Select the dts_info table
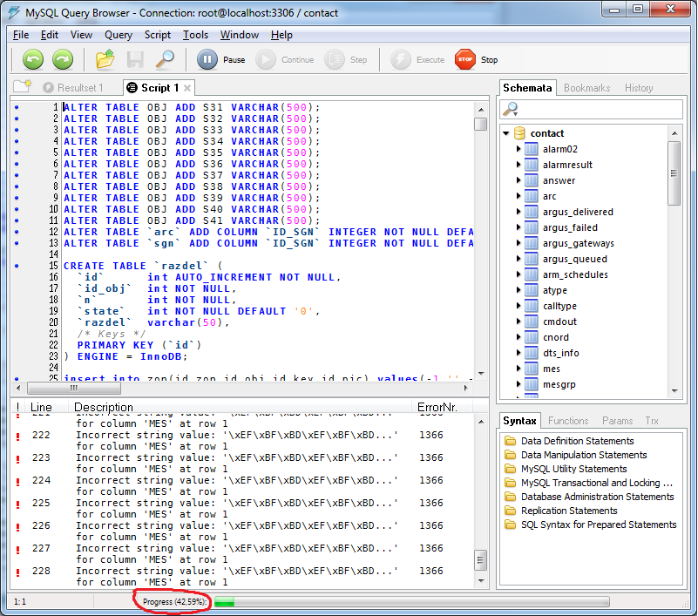The image size is (698, 616). (561, 353)
